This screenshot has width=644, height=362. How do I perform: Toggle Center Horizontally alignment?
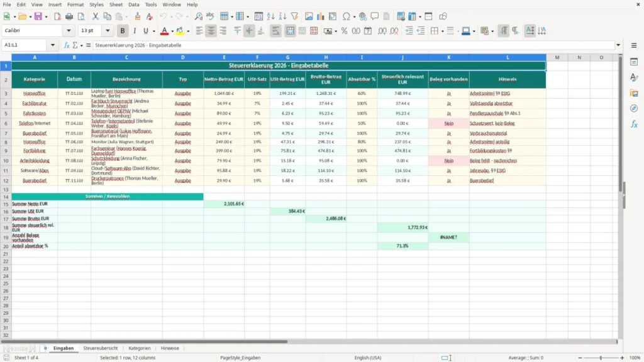211,31
